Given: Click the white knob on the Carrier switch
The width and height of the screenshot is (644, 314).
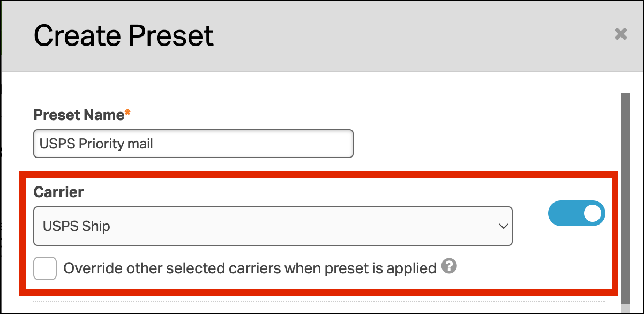Looking at the screenshot, I should click(593, 213).
